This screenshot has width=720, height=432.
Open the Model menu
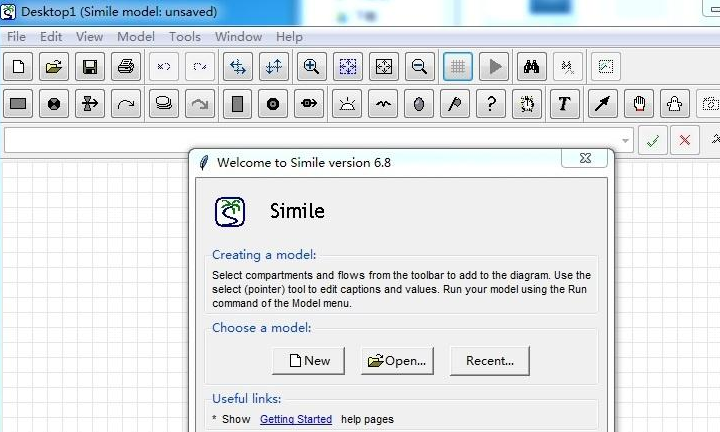coord(136,37)
